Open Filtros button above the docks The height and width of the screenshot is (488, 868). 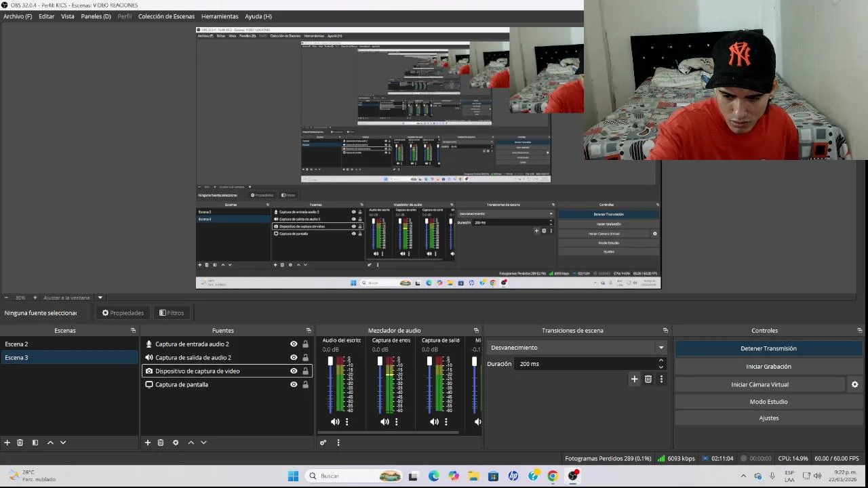tap(172, 313)
